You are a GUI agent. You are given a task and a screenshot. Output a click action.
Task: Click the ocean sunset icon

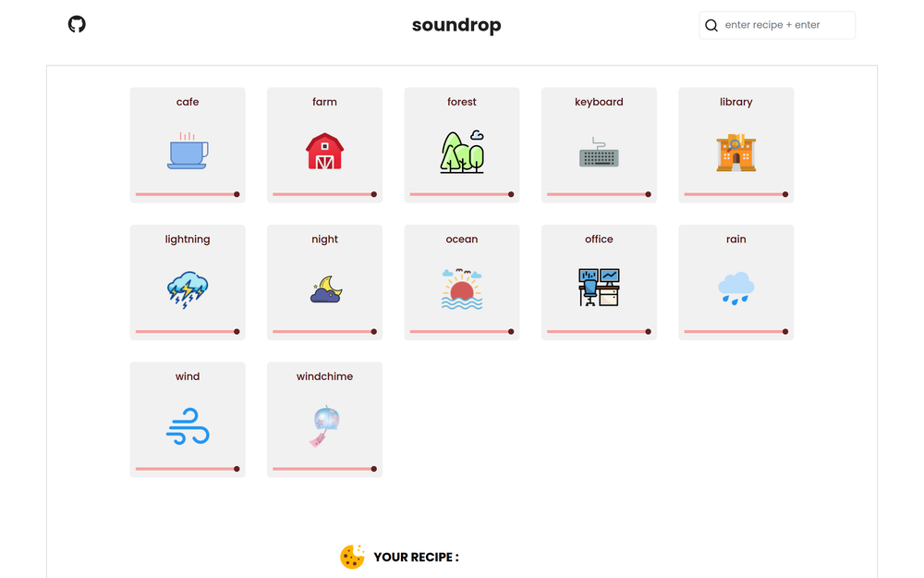click(462, 289)
